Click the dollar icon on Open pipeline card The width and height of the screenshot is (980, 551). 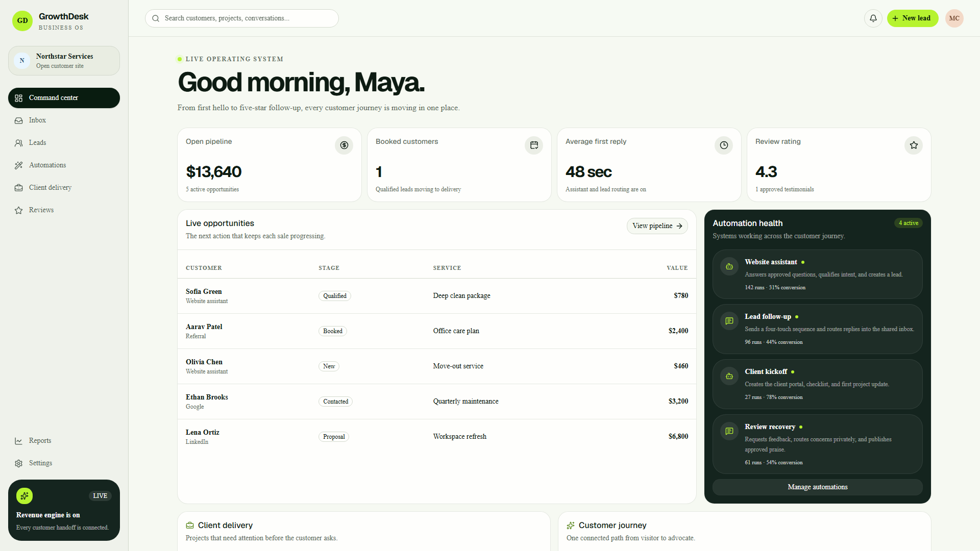pos(344,145)
